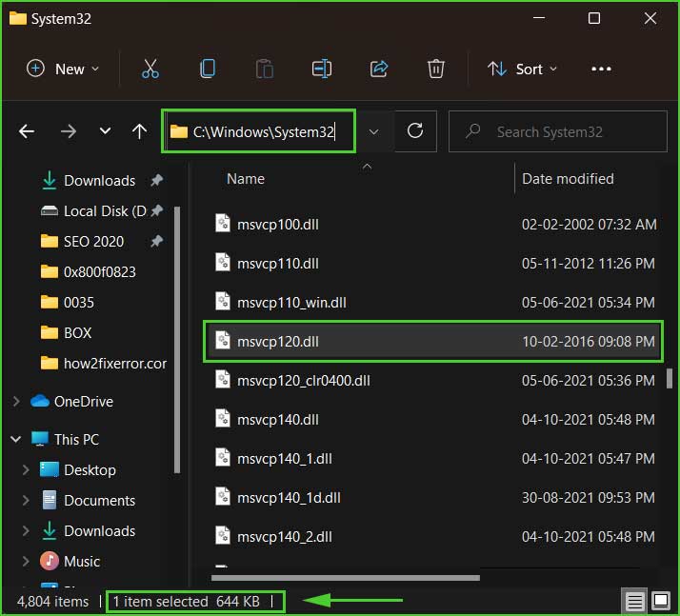Sort by the Name column header
Screen dimensions: 680x616
(x=246, y=179)
